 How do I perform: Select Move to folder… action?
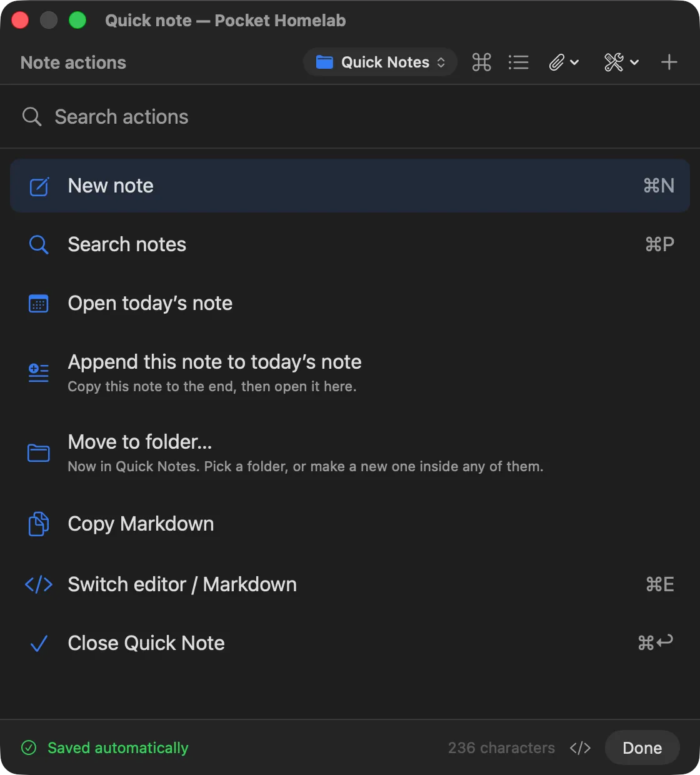tap(350, 452)
